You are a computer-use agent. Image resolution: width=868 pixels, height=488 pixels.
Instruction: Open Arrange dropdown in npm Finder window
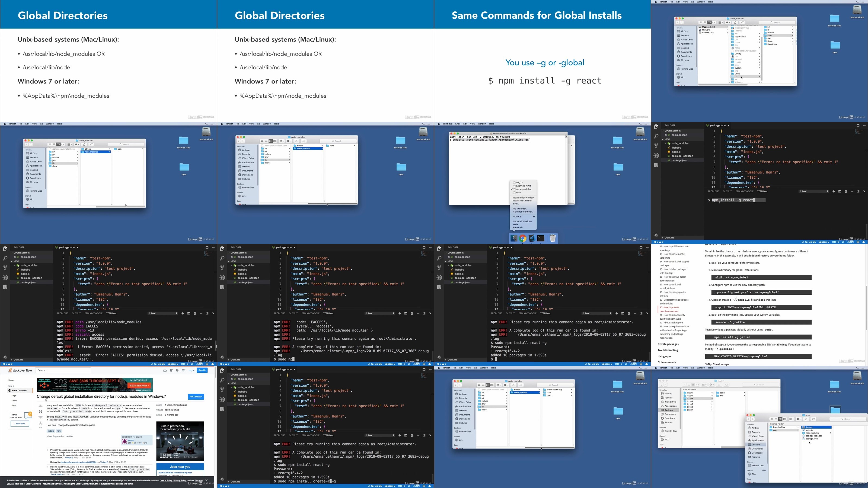tap(791, 419)
